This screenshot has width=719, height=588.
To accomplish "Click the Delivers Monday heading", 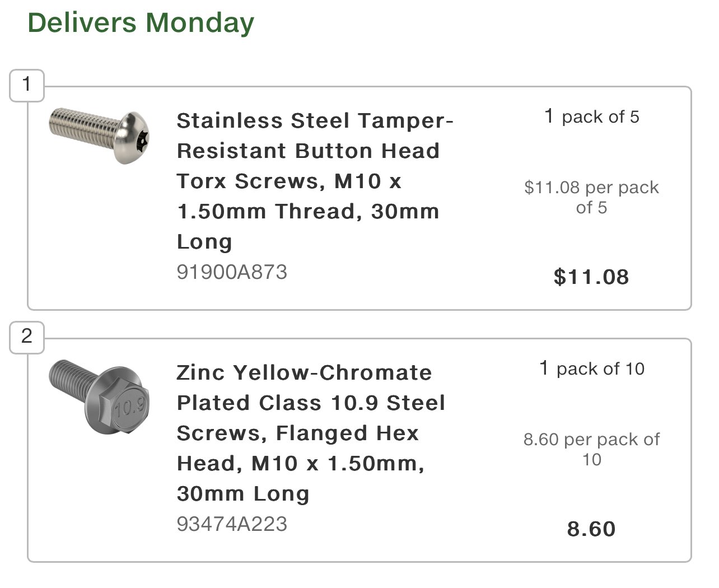I will (x=141, y=22).
